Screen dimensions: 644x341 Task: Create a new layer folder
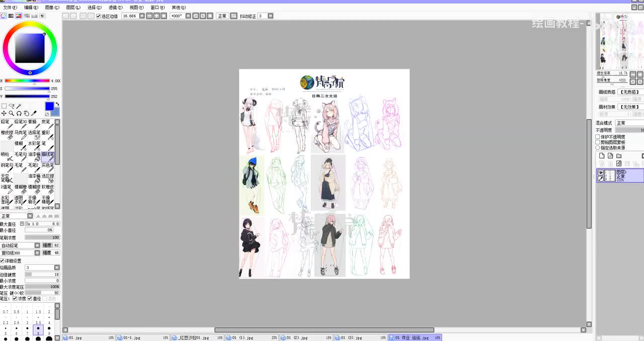[x=619, y=155]
